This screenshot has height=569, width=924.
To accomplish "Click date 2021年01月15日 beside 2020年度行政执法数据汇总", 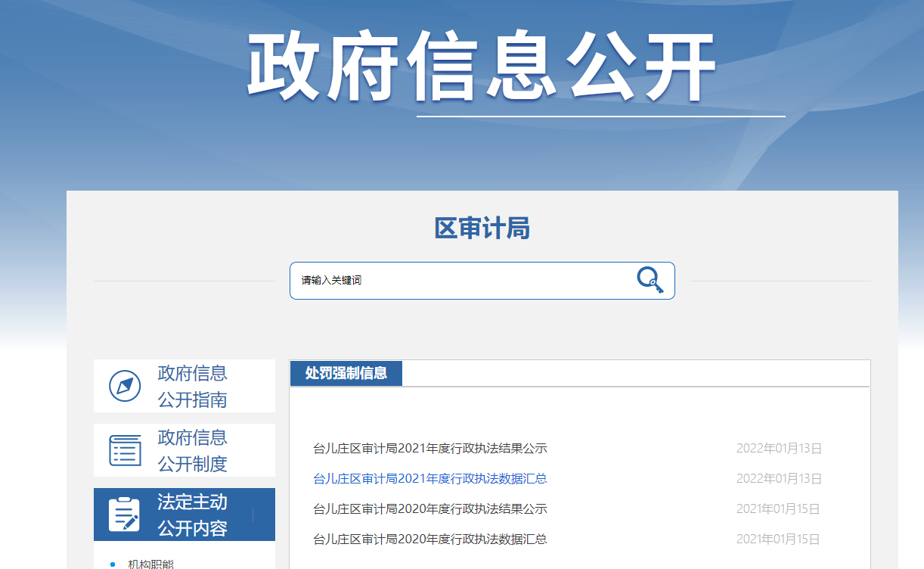I will tap(778, 539).
